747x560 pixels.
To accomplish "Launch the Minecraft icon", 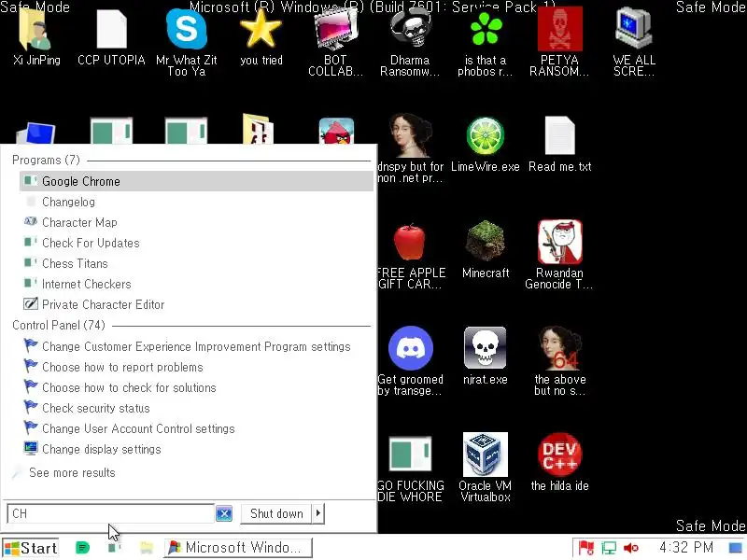I will click(x=486, y=242).
